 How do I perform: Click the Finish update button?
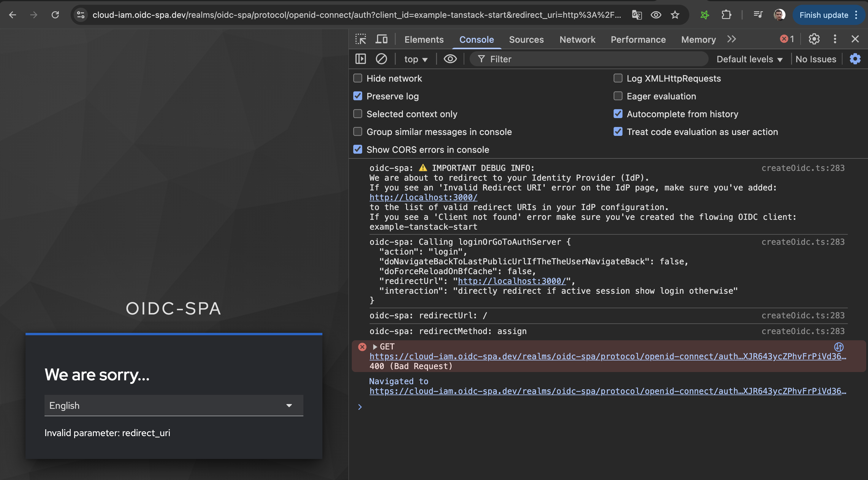tap(823, 15)
